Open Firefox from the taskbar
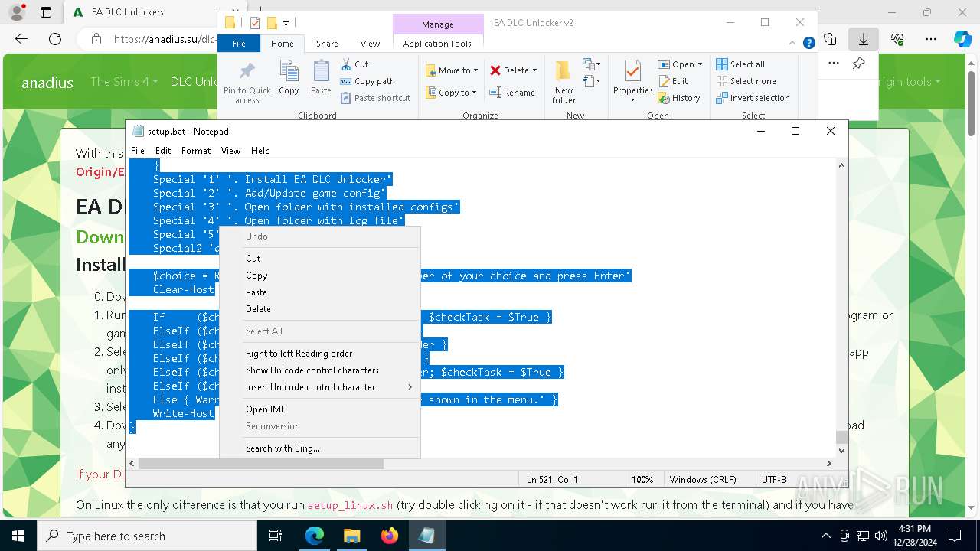Screen dimensions: 980x551 [390, 536]
